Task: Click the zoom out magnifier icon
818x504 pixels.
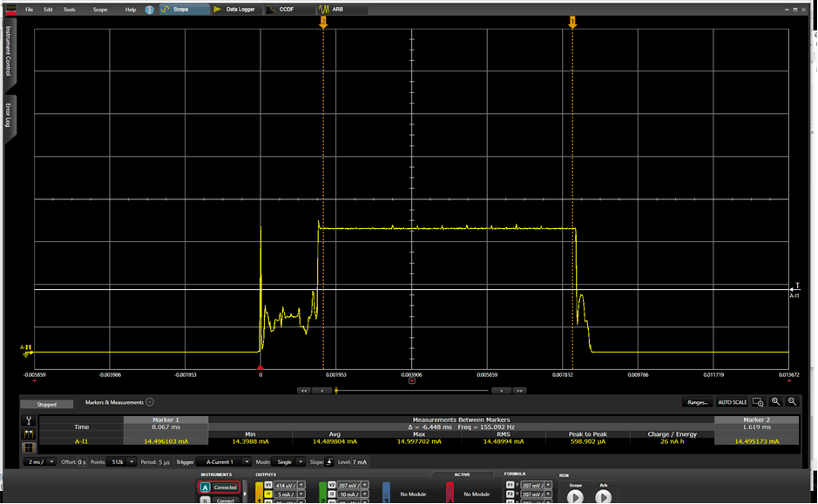Action: (792, 402)
